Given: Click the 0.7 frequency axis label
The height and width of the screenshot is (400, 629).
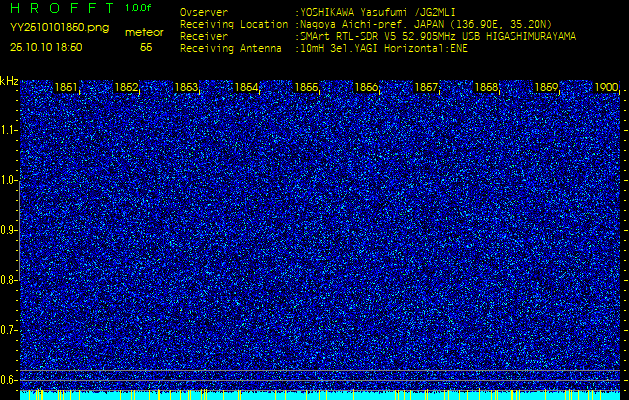Looking at the screenshot, I should pyautogui.click(x=8, y=331).
